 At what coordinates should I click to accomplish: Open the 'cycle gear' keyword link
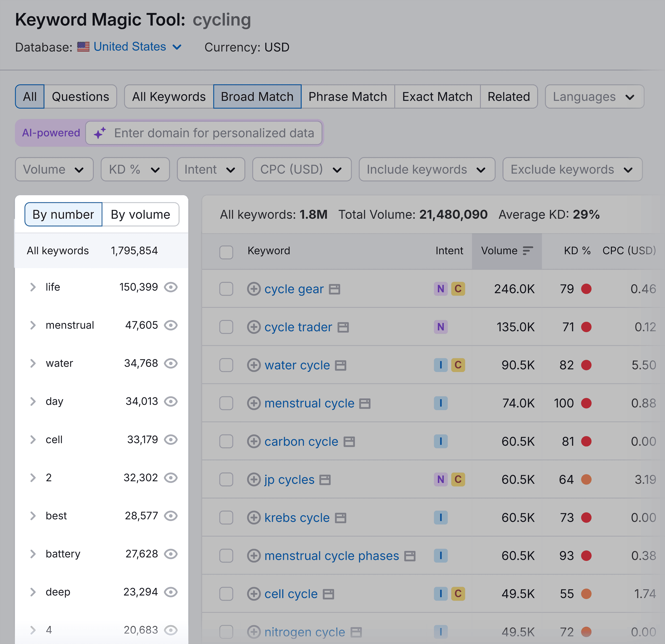click(294, 289)
